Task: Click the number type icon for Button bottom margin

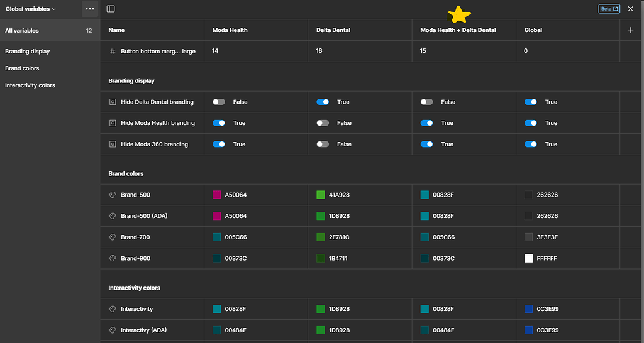Action: pos(113,51)
